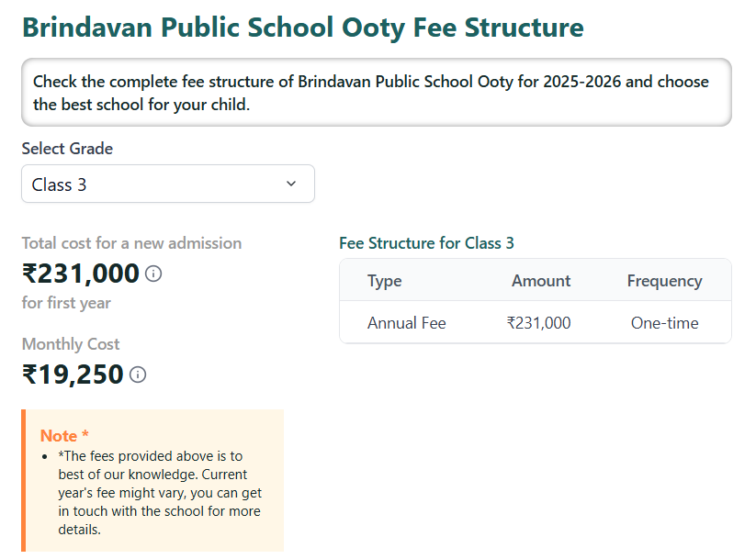Click the One-time frequency value
The width and height of the screenshot is (756, 559).
click(x=664, y=323)
